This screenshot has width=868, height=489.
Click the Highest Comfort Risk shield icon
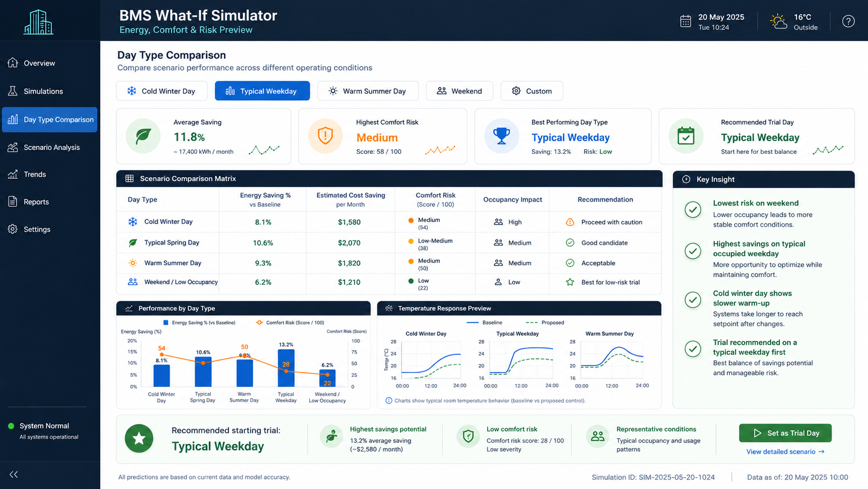click(x=325, y=136)
